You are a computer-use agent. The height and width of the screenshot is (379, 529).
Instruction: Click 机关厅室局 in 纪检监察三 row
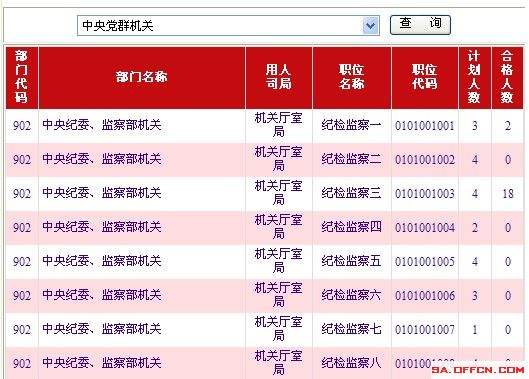coord(279,193)
